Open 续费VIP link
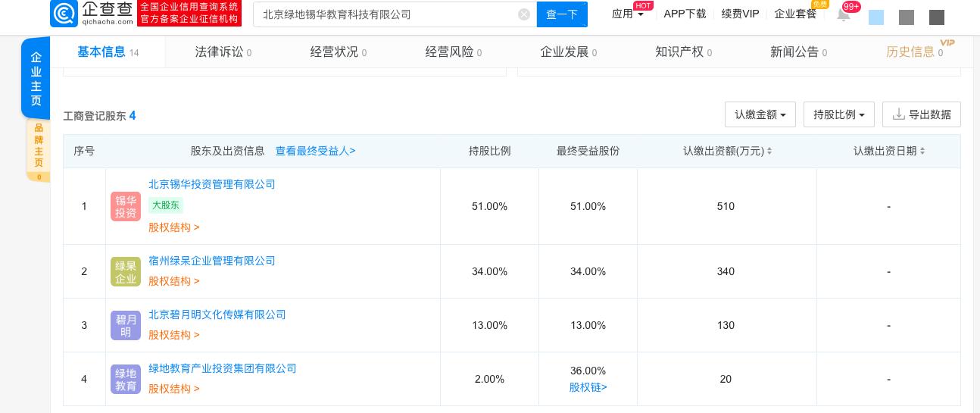980x413 pixels. click(x=740, y=14)
